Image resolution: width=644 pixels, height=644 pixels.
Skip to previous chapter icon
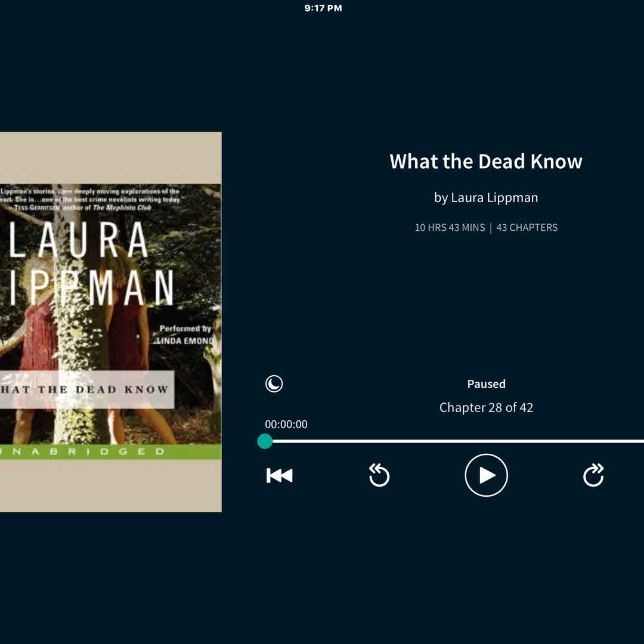279,475
